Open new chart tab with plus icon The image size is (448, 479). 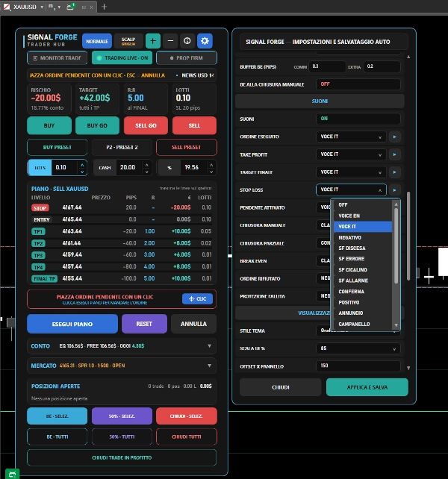click(x=104, y=7)
